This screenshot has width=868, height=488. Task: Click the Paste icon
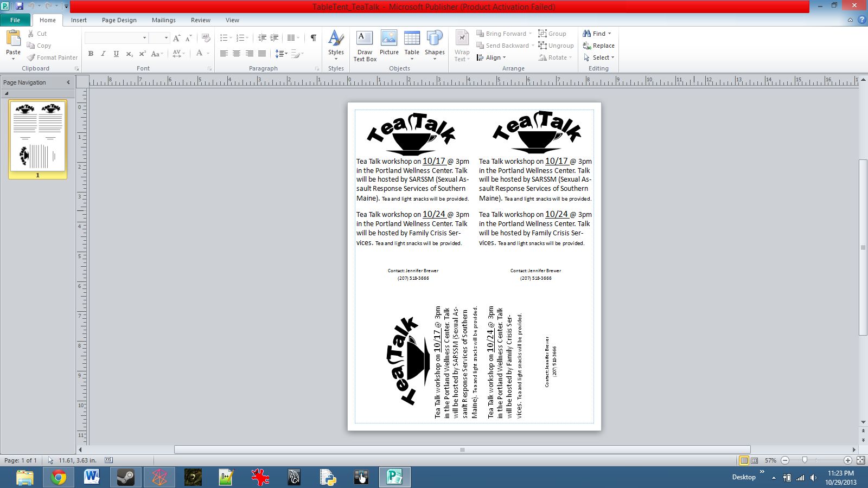point(13,38)
